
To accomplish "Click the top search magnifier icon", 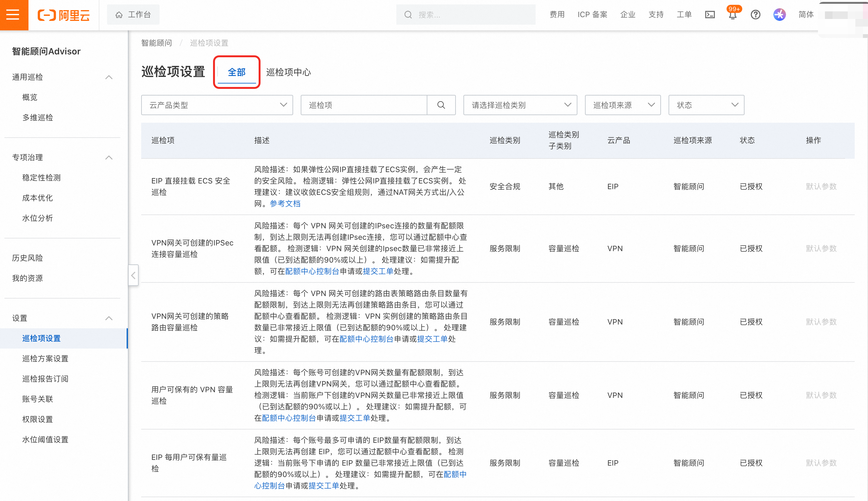I will [408, 15].
